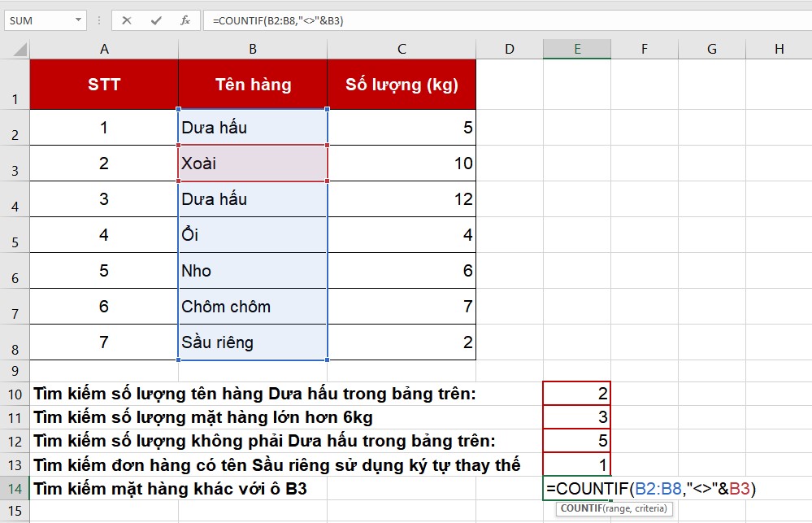Click the COUNTIF function name in tooltip
Image resolution: width=812 pixels, height=523 pixels.
580,508
